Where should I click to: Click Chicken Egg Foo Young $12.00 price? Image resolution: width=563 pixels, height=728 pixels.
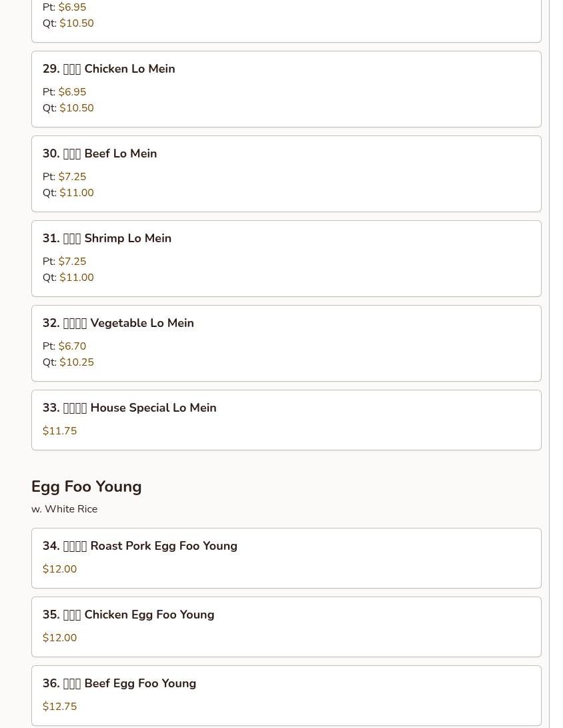tap(59, 638)
